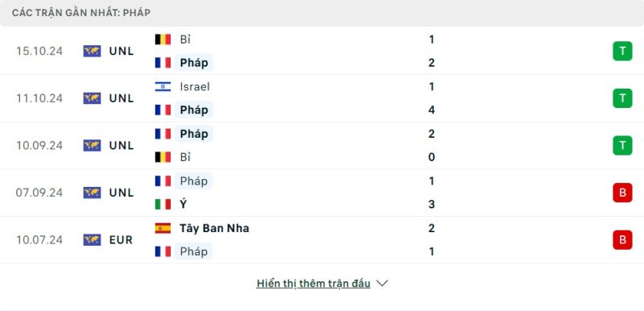The height and width of the screenshot is (311, 644).
Task: Expand the list with the chevron down arrow
Action: 382,284
